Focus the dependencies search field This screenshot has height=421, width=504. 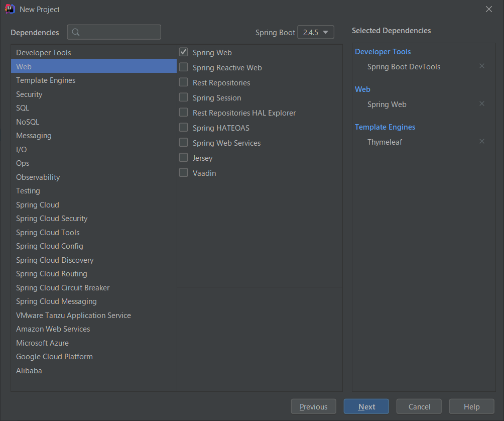point(114,32)
